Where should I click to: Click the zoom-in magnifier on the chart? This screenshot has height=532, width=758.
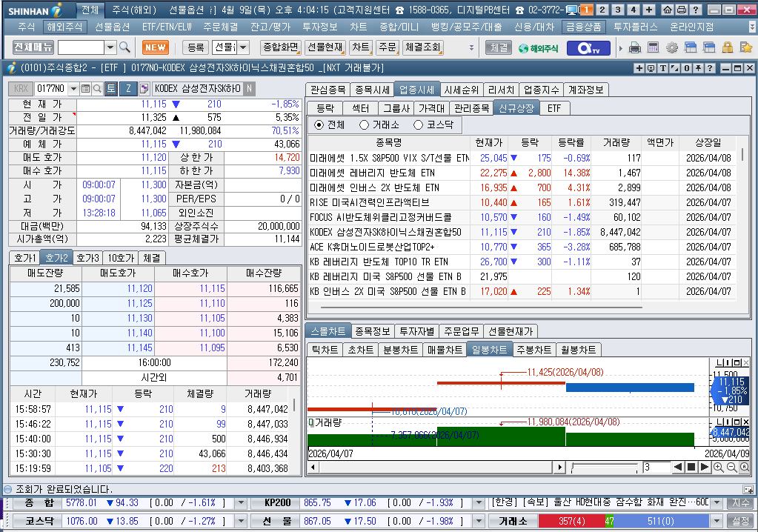719,468
